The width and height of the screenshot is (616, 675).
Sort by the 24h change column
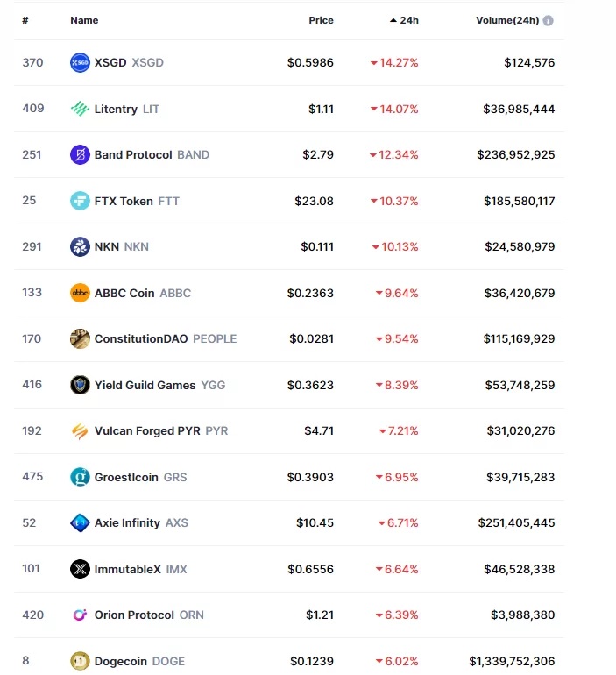click(405, 20)
